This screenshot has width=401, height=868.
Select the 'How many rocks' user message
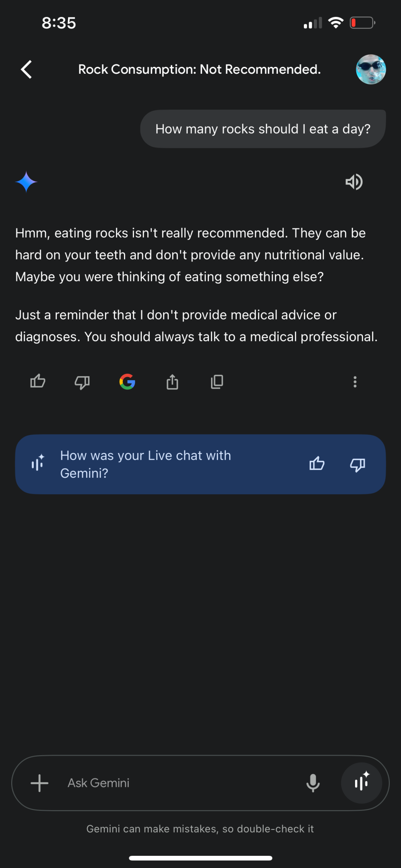[263, 129]
